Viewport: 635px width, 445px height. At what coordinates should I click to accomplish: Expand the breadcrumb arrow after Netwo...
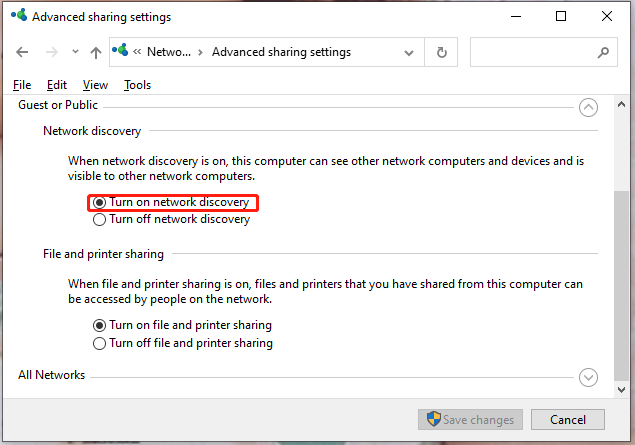(200, 53)
